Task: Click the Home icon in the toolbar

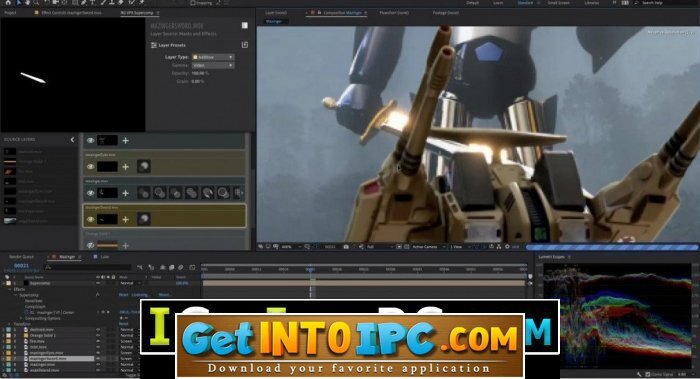Action: tap(8, 2)
